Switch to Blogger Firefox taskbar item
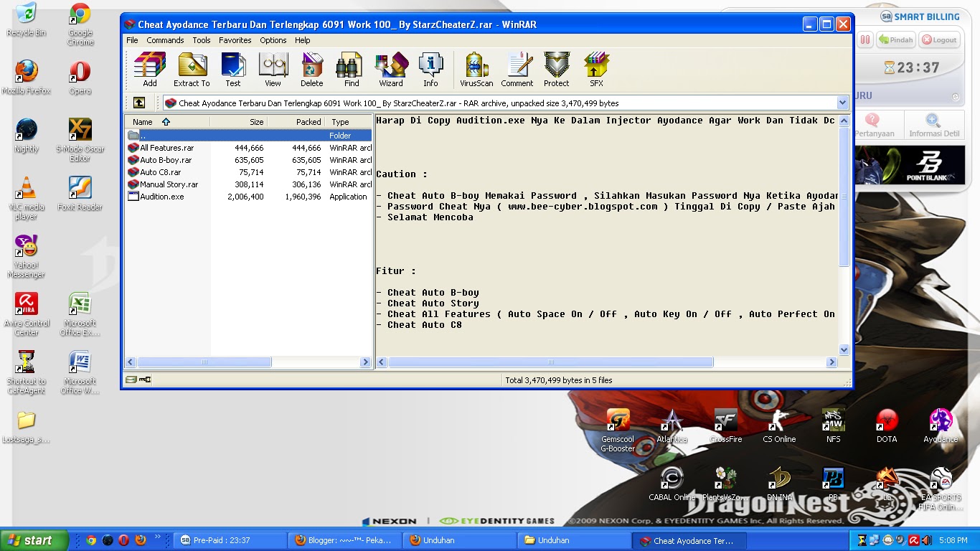 344,540
